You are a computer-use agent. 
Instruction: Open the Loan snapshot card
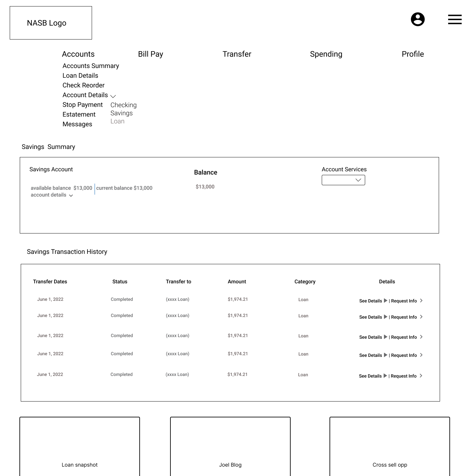(80, 447)
